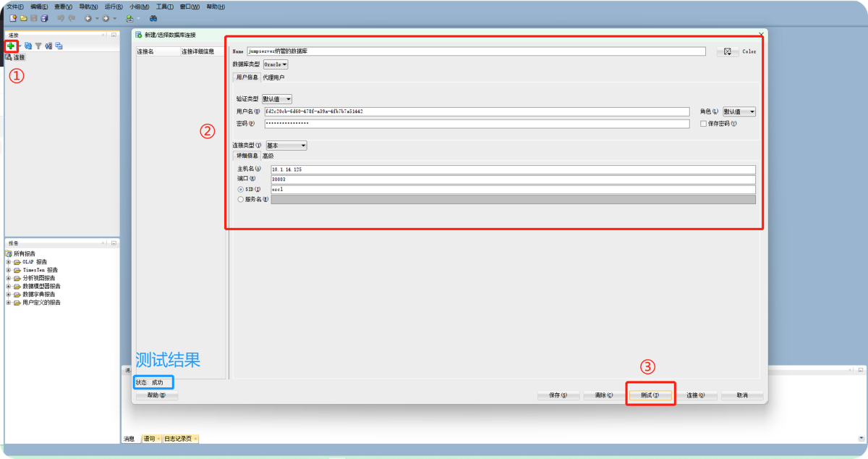
Task: Click into the 用户名 username field
Action: (x=477, y=111)
